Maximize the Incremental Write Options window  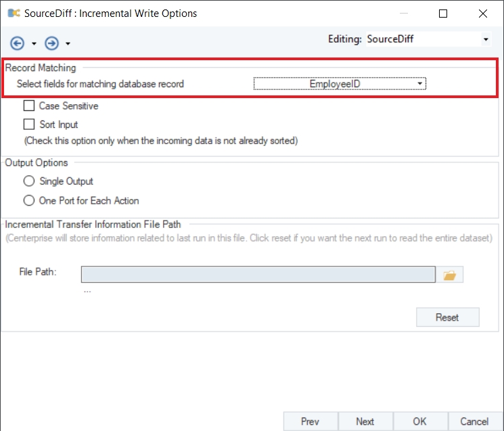[443, 13]
